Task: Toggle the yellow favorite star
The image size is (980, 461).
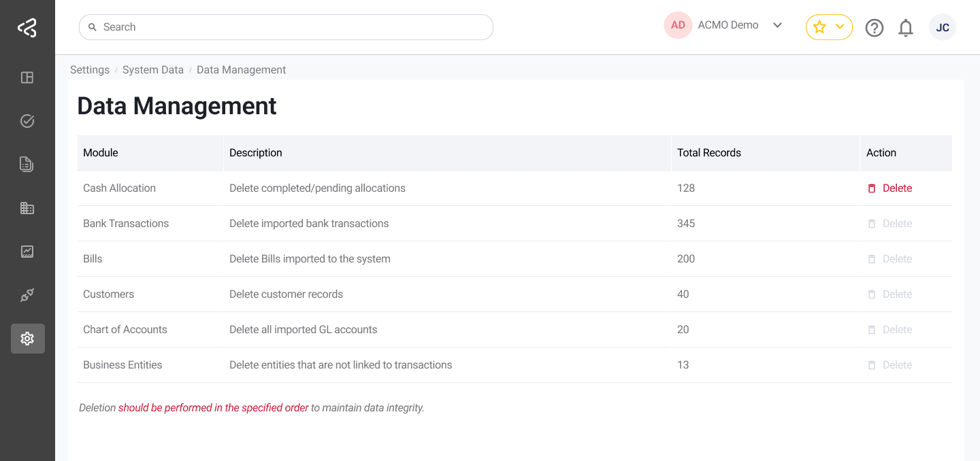Action: click(819, 27)
